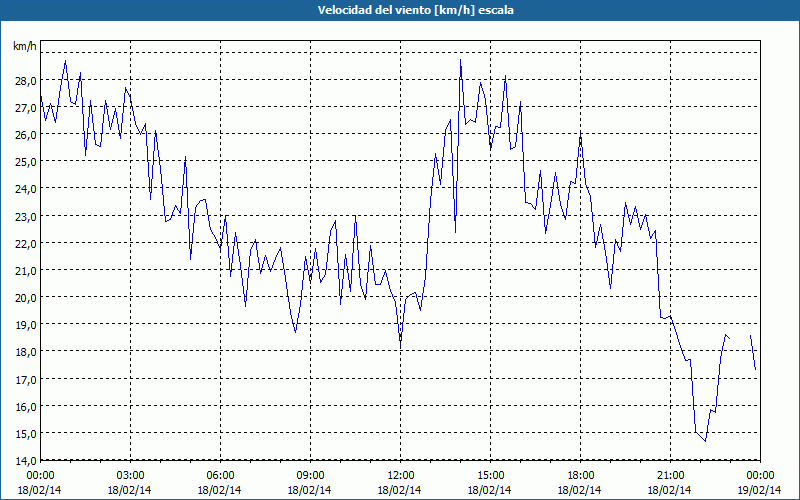Click the "15:00" time label
This screenshot has height=500, width=800.
(x=490, y=476)
